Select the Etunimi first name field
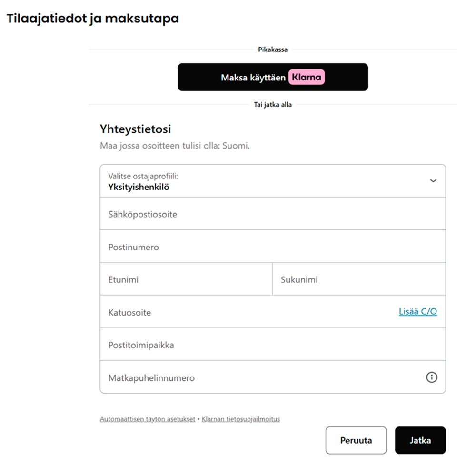Image resolution: width=476 pixels, height=476 pixels. pyautogui.click(x=186, y=279)
